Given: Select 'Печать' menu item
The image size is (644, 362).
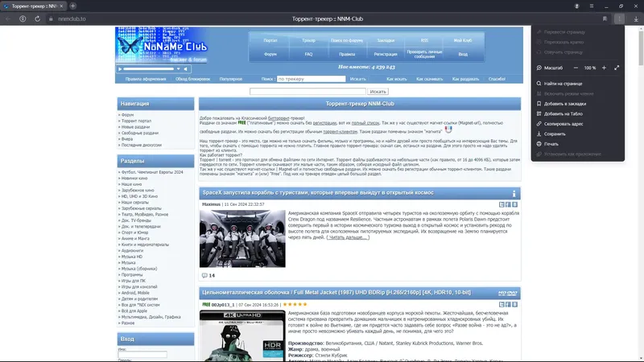Looking at the screenshot, I should 577,144.
